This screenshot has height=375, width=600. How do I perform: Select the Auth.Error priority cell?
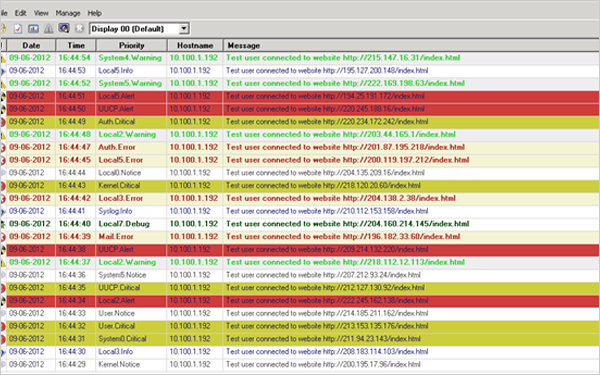click(131, 147)
